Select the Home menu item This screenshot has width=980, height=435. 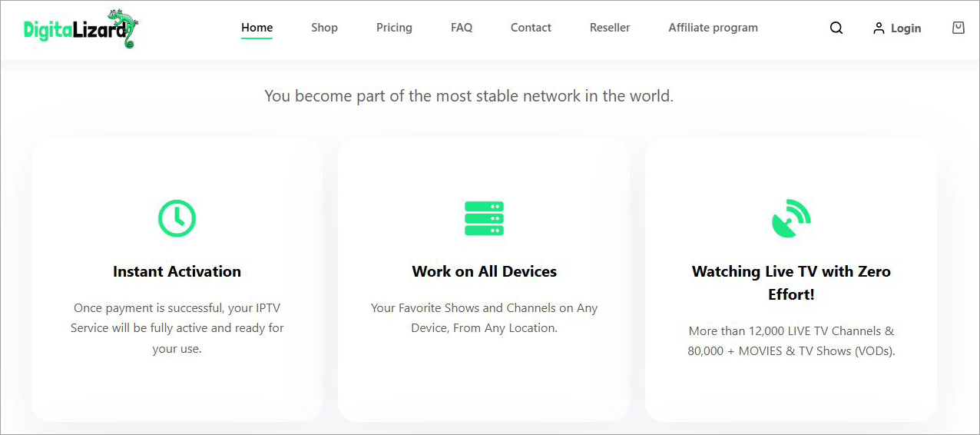[x=257, y=28]
